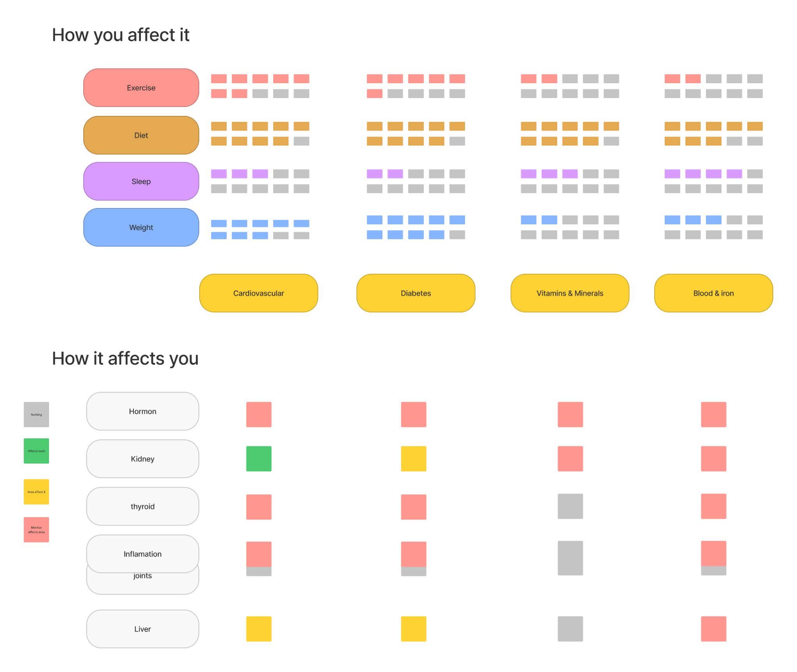
Task: Click the yellow Area affect it legend swatch
Action: coord(36,492)
